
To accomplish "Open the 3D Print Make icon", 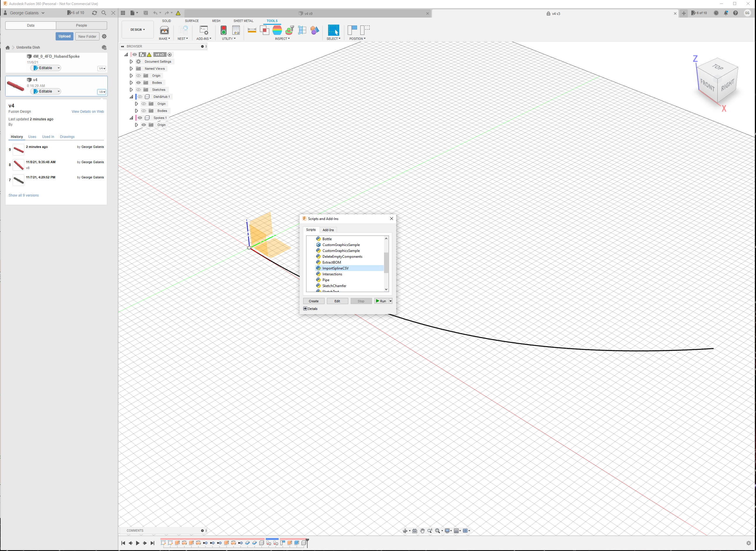I will pos(164,30).
